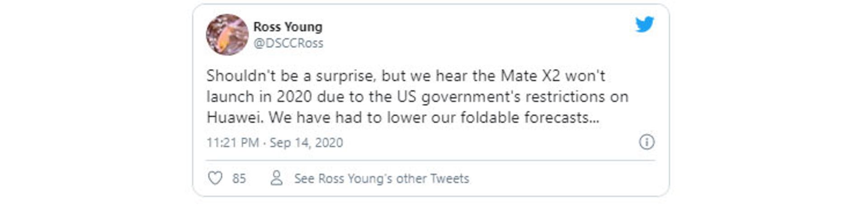
Task: Click the 11:21 PM time text
Action: click(232, 143)
